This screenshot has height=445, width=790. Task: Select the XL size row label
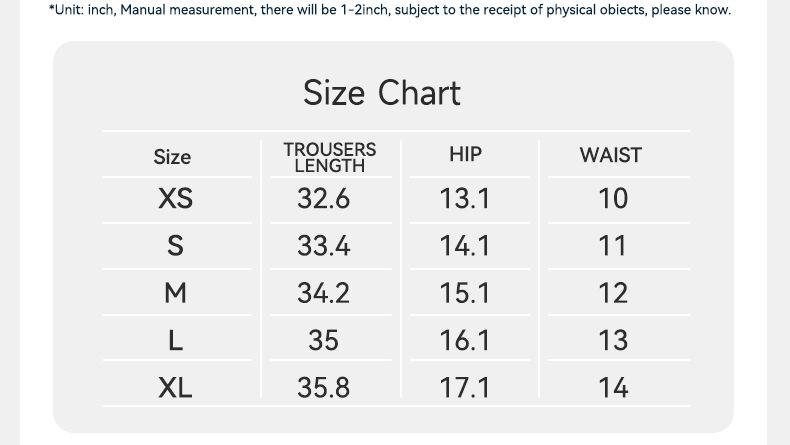(x=175, y=388)
